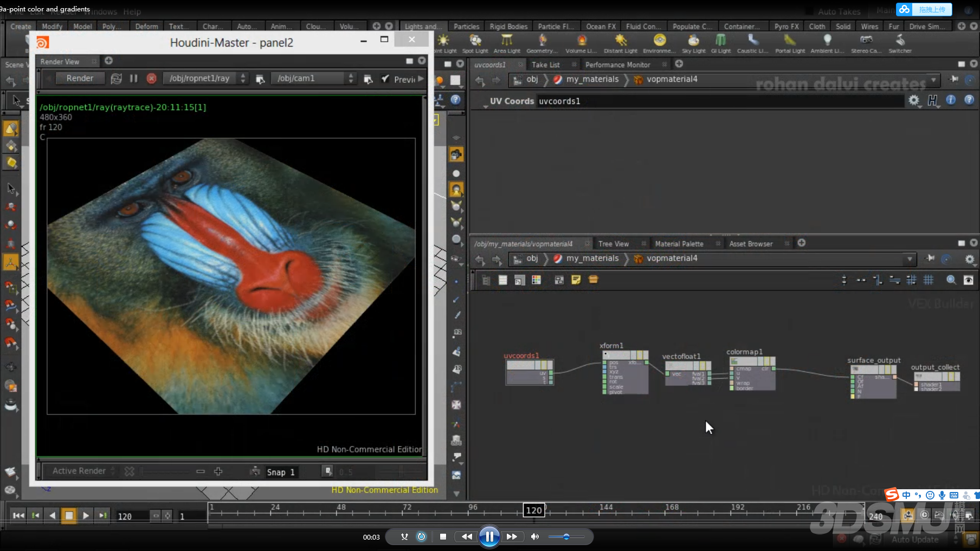
Task: Toggle the cross icon next to Active Render
Action: point(129,471)
